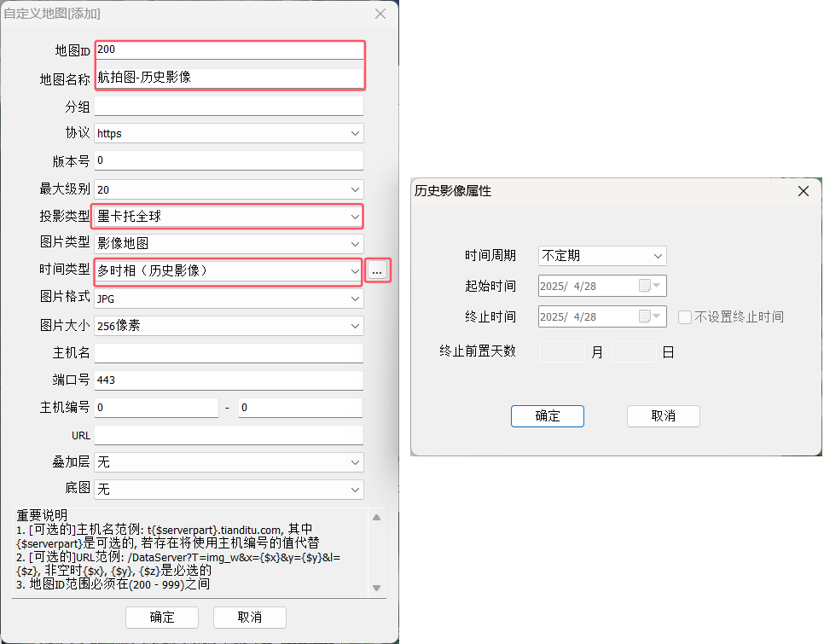
Task: Close the 自定义地图[添加] dialog
Action: point(380,14)
